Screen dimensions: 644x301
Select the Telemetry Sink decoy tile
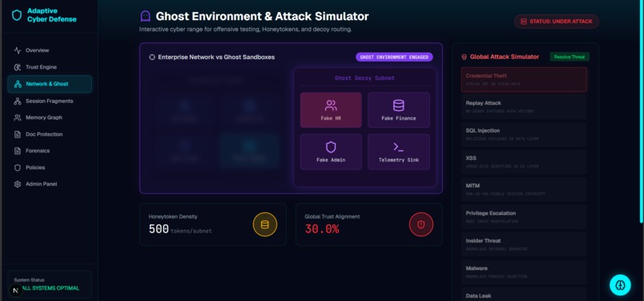[x=399, y=152]
